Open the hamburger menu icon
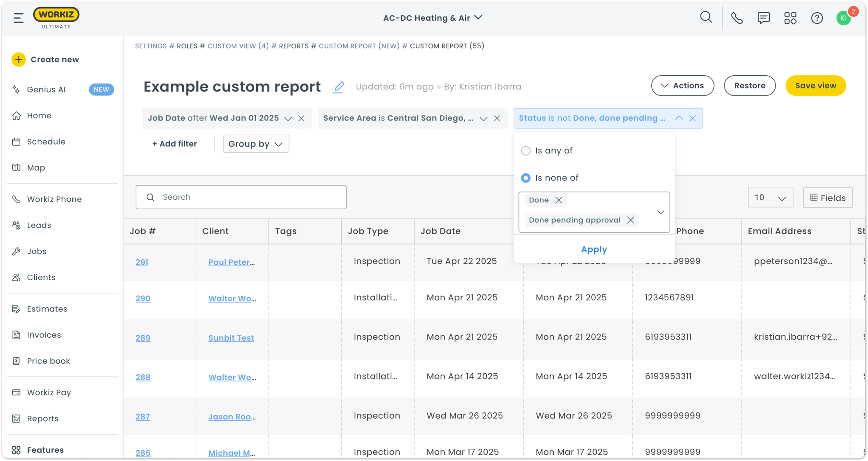 (x=19, y=18)
